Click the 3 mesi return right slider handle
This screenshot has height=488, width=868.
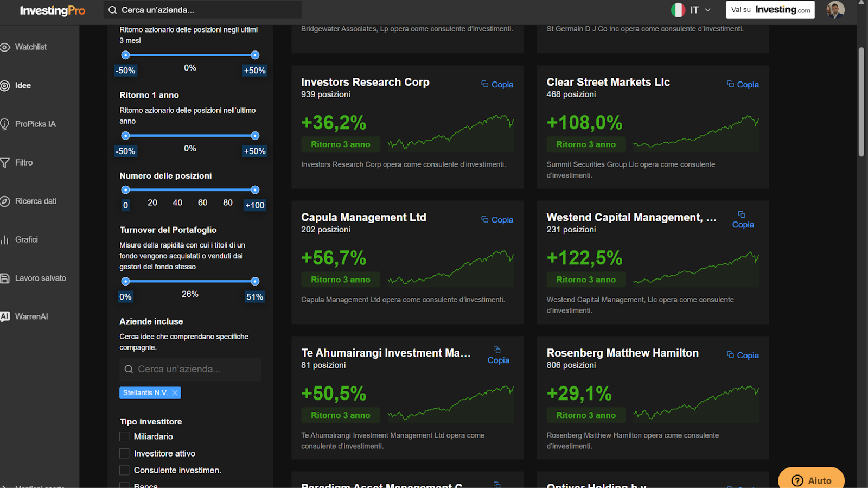(x=255, y=55)
